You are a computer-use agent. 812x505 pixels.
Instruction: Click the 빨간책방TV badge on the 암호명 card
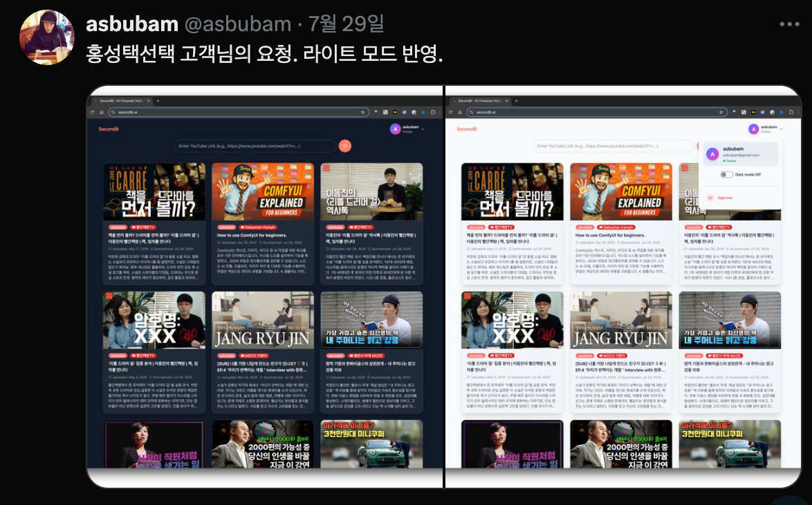click(143, 356)
